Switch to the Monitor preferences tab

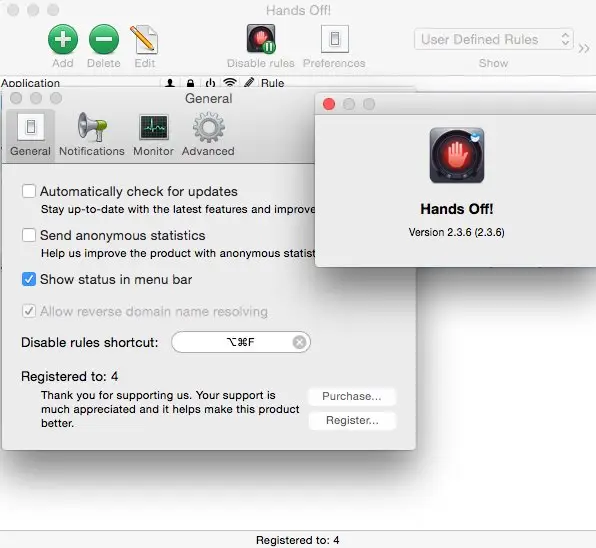click(154, 128)
